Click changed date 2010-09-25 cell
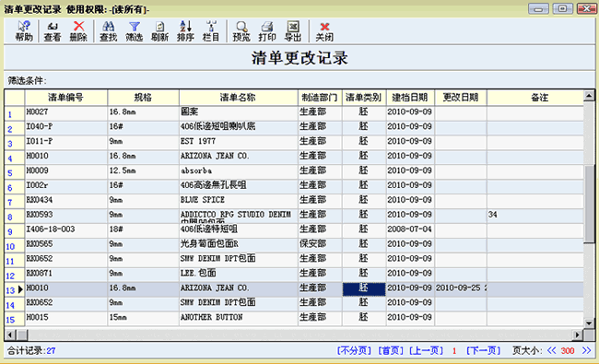The width and height of the screenshot is (599, 364). (x=461, y=288)
